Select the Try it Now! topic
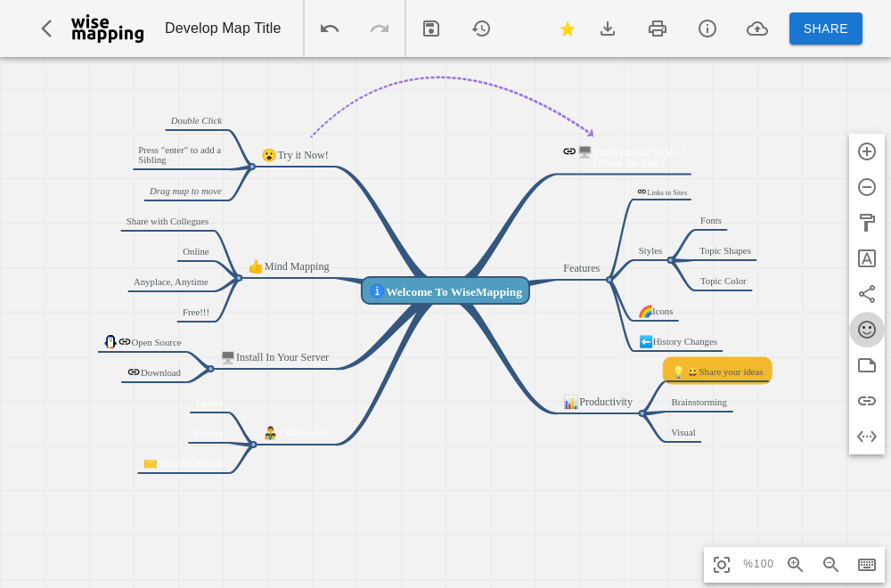 [x=295, y=155]
